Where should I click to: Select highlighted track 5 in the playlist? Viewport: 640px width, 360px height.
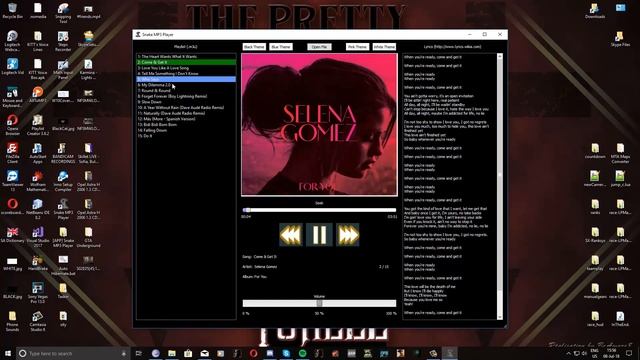[x=186, y=79]
